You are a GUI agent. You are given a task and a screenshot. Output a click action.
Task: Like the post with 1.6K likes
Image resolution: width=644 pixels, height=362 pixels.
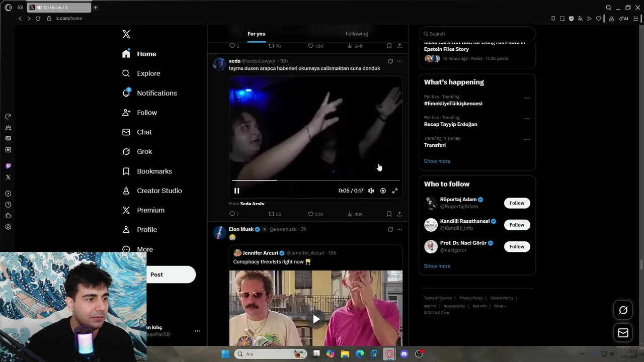tap(315, 46)
